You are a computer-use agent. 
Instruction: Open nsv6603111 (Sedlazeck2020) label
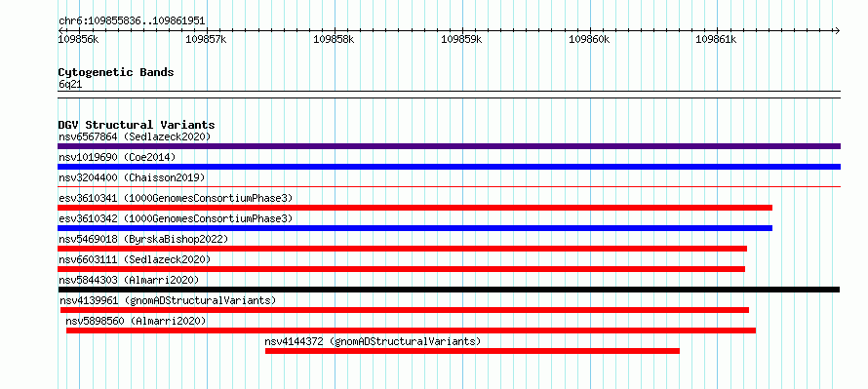(x=135, y=259)
